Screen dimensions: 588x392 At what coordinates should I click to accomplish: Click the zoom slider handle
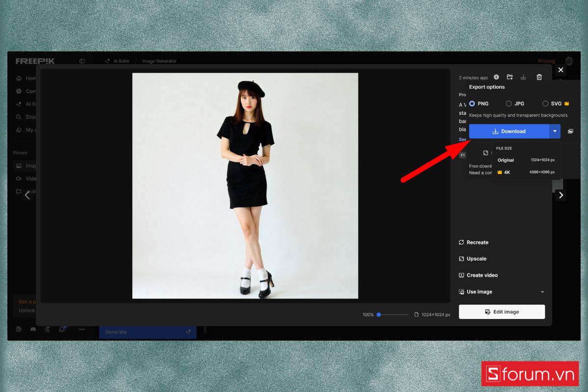[379, 315]
